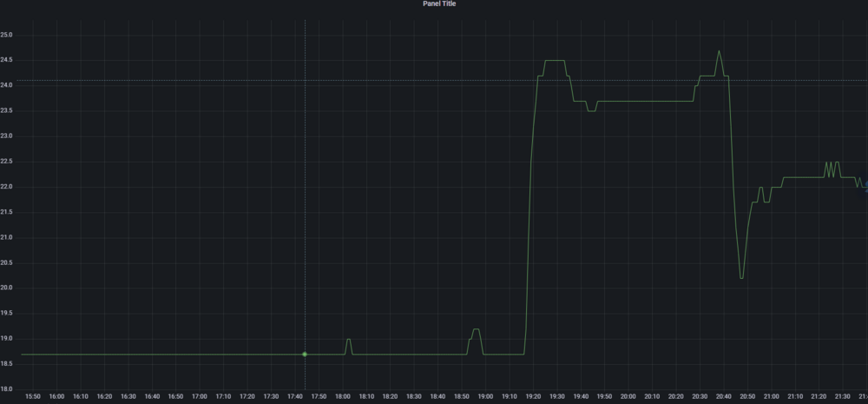The width and height of the screenshot is (868, 404).
Task: Click the bump near 19.2 before 19:00
Action: [476, 330]
